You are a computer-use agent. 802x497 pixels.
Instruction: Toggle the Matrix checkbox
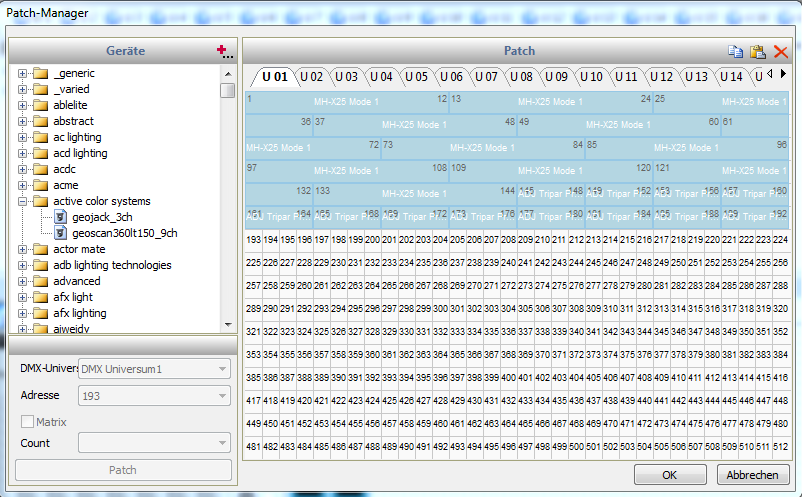[27, 422]
